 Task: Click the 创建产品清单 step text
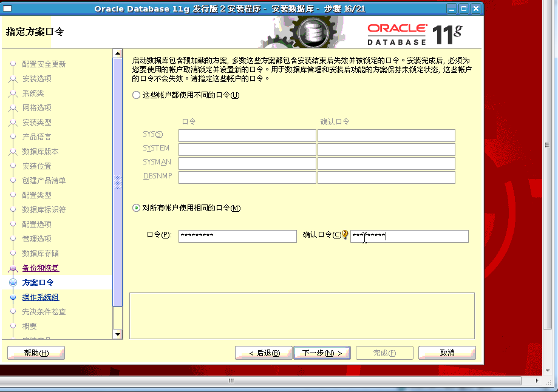(44, 181)
